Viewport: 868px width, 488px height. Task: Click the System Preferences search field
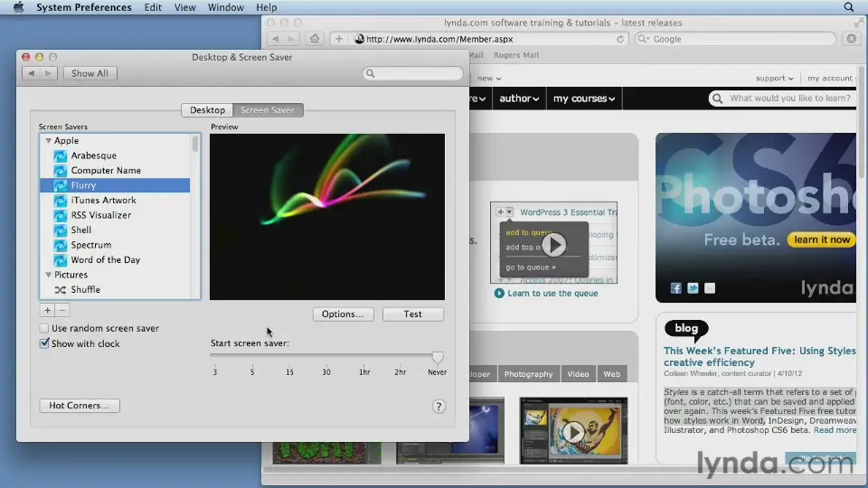(x=413, y=73)
